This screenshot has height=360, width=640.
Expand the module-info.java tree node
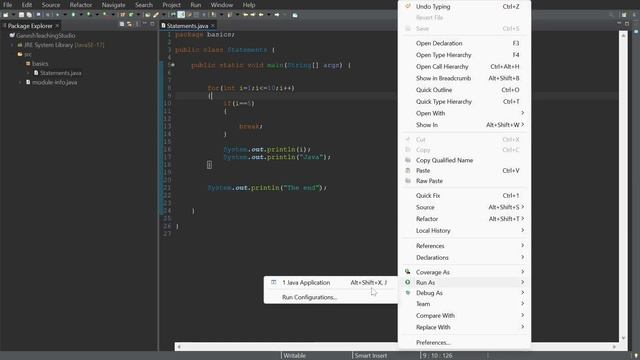coord(20,82)
